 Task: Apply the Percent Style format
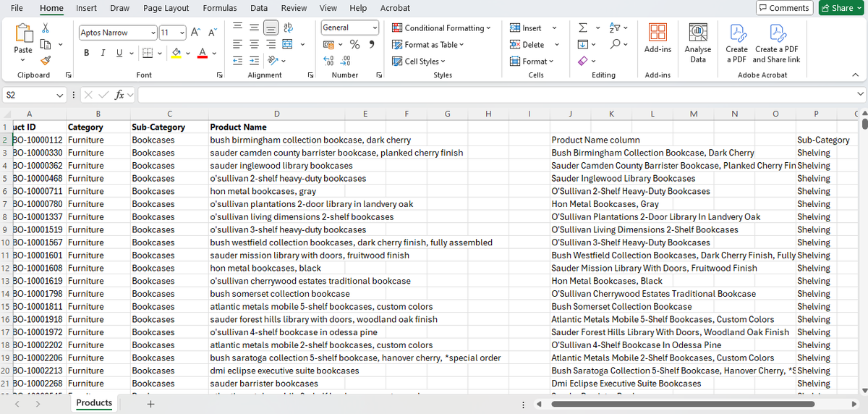click(356, 45)
